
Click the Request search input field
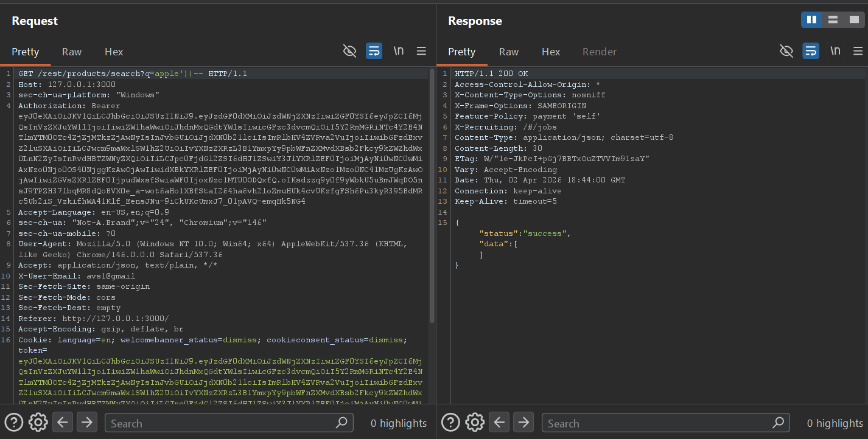219,423
